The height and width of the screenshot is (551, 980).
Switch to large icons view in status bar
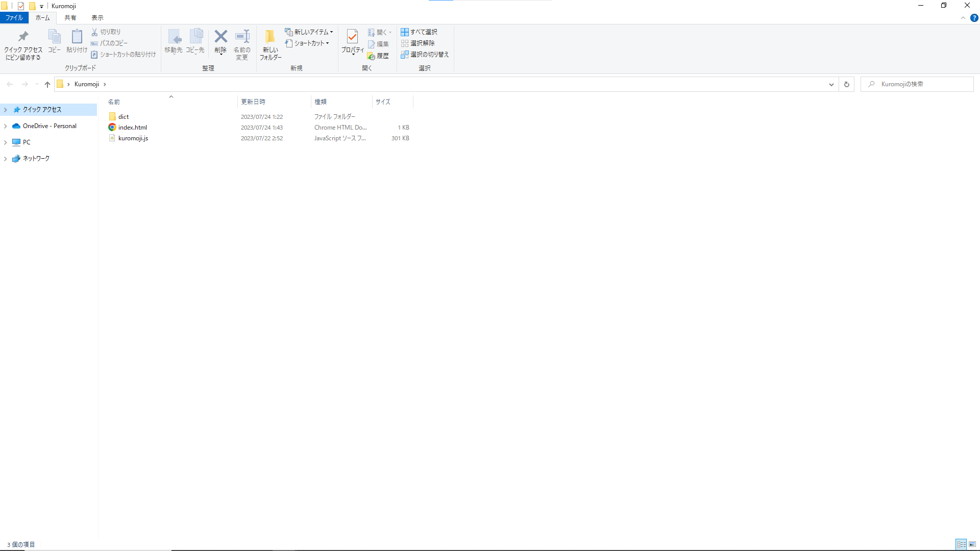tap(972, 544)
